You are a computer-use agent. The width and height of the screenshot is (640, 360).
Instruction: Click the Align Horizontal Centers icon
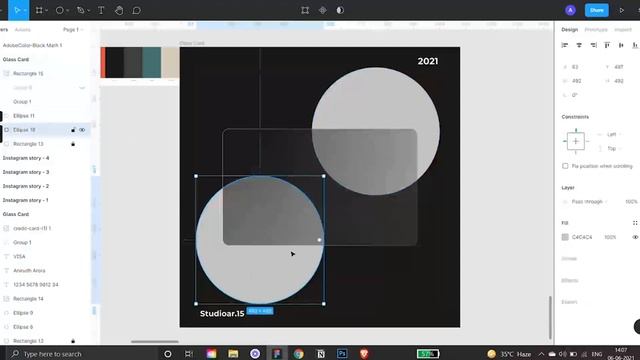[x=579, y=45]
